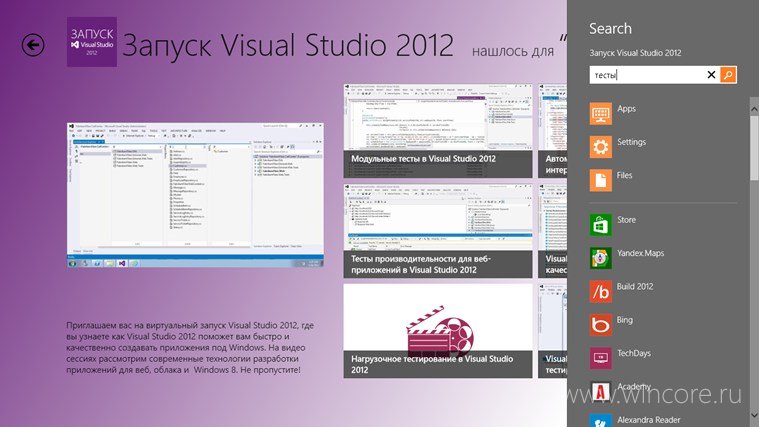Search within the TechDays app icon
Viewport: 759px width, 427px height.
pos(600,358)
